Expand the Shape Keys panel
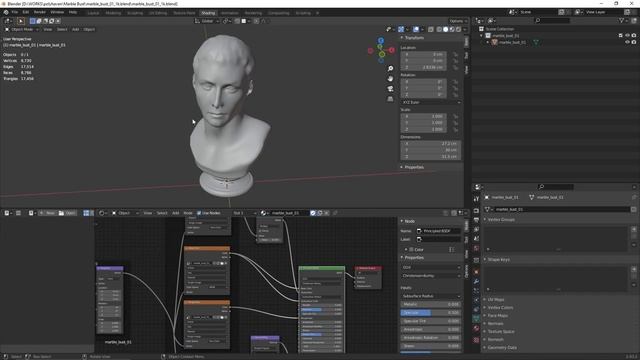640x360 pixels. [498, 260]
